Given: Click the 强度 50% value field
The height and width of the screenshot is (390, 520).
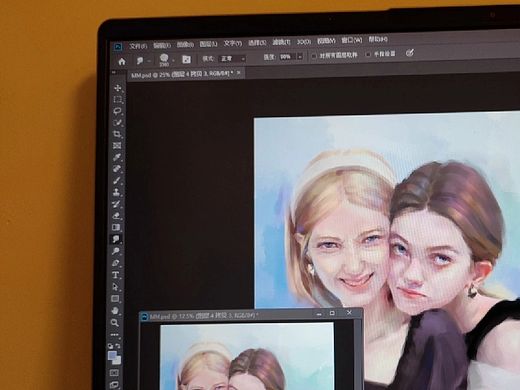Looking at the screenshot, I should [287, 57].
